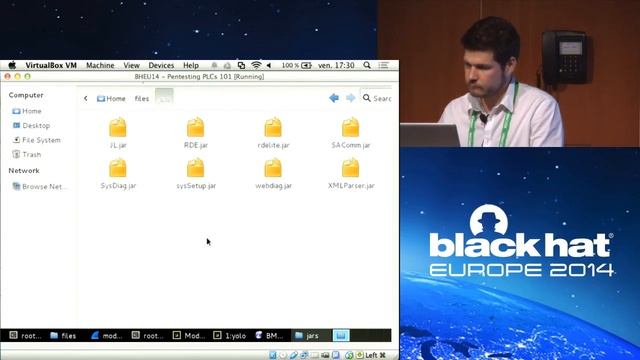Switch to first root terminal in taskbar
The height and width of the screenshot is (360, 640).
(25, 336)
